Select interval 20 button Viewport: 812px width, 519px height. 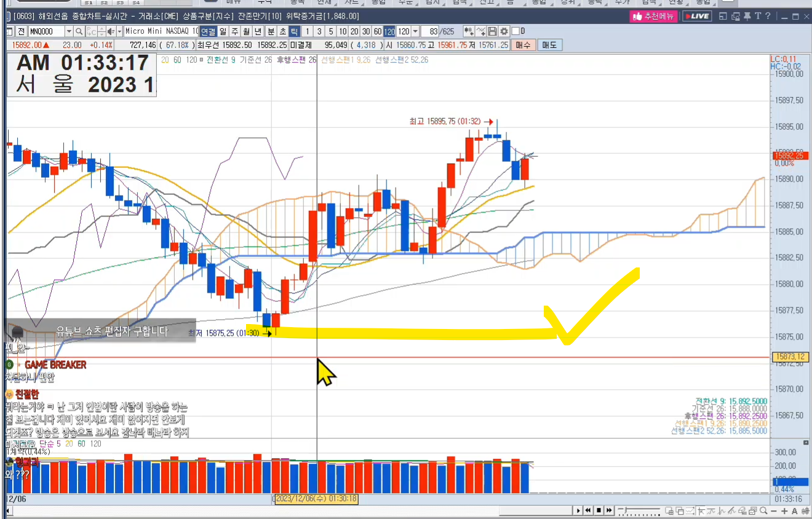pyautogui.click(x=354, y=31)
